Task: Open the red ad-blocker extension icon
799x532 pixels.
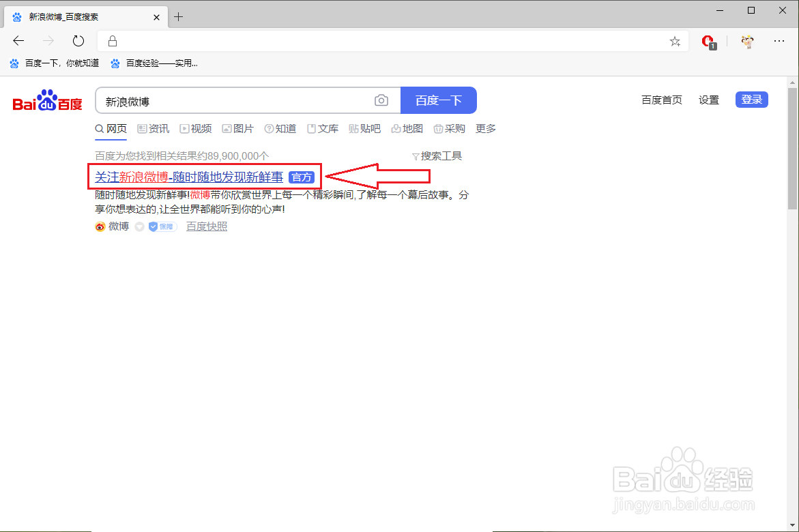Action: pyautogui.click(x=708, y=42)
